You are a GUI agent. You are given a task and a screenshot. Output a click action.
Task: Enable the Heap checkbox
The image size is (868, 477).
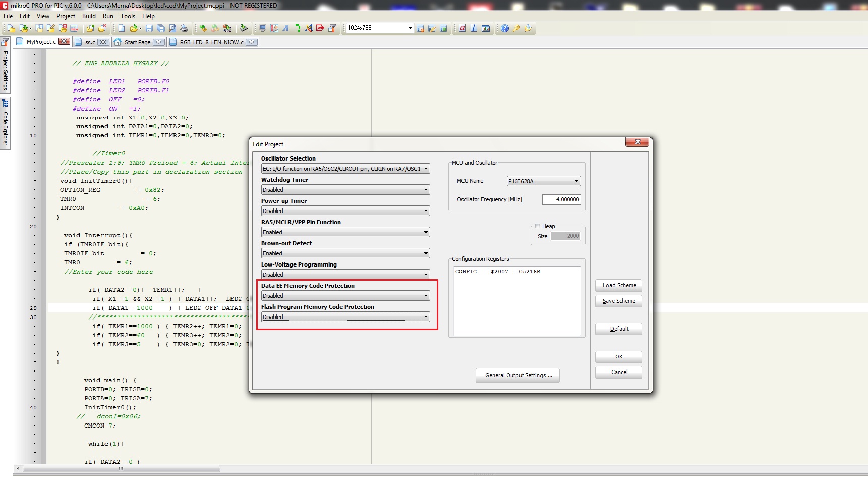(538, 226)
